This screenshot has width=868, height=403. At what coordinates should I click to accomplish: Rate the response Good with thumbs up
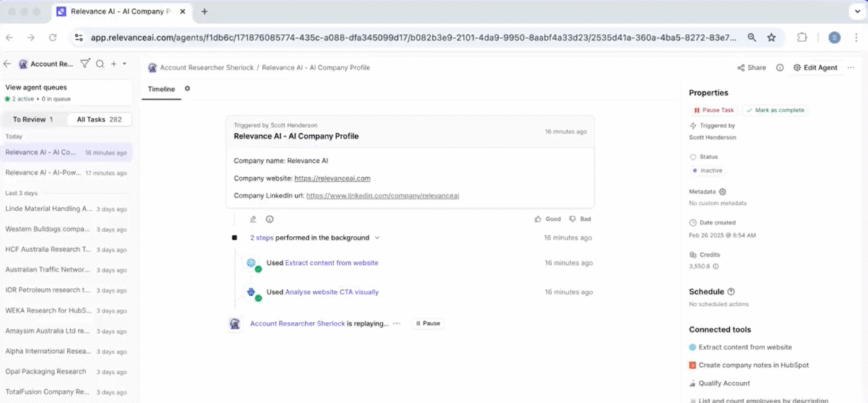tap(548, 219)
